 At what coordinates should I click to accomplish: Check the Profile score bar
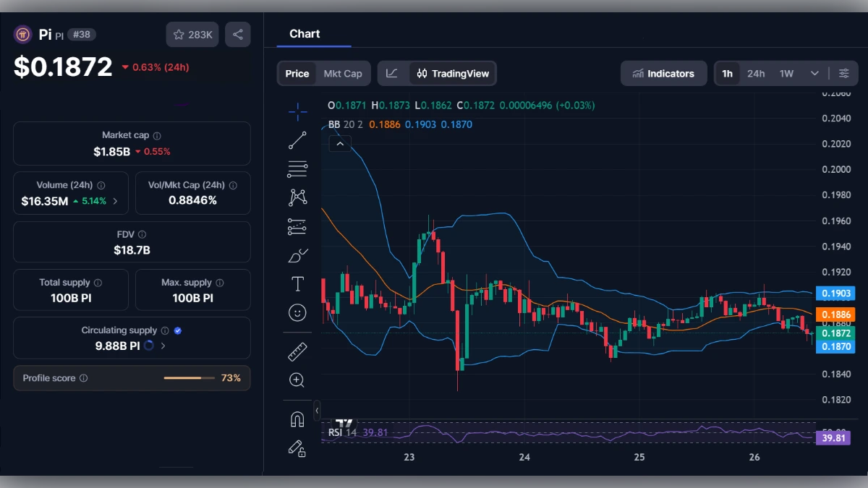(x=190, y=377)
